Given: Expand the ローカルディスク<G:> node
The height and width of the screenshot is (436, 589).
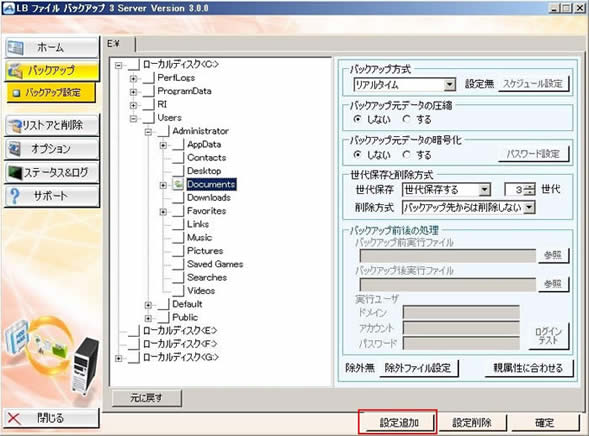Looking at the screenshot, I should pos(119,358).
